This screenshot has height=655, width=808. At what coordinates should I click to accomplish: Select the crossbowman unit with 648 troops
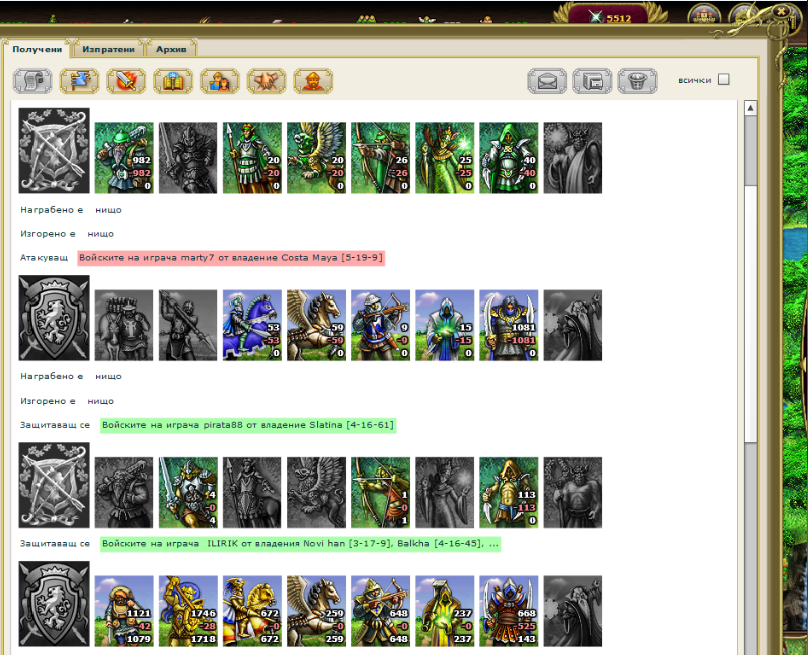click(x=380, y=611)
